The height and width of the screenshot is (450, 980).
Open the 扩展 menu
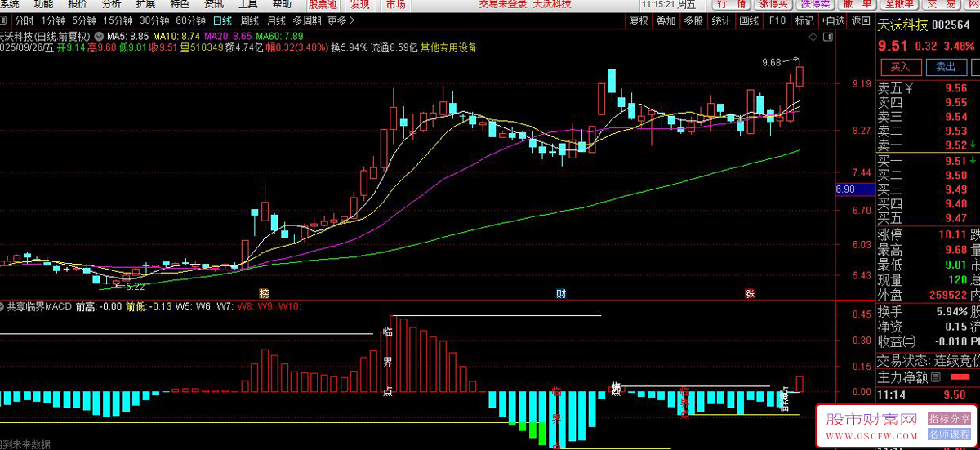click(x=145, y=4)
